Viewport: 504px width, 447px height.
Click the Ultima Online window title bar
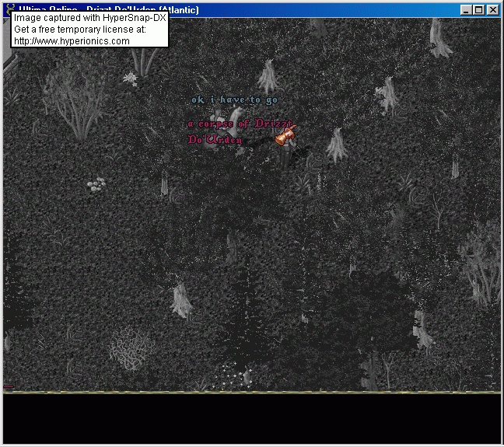tap(311, 9)
